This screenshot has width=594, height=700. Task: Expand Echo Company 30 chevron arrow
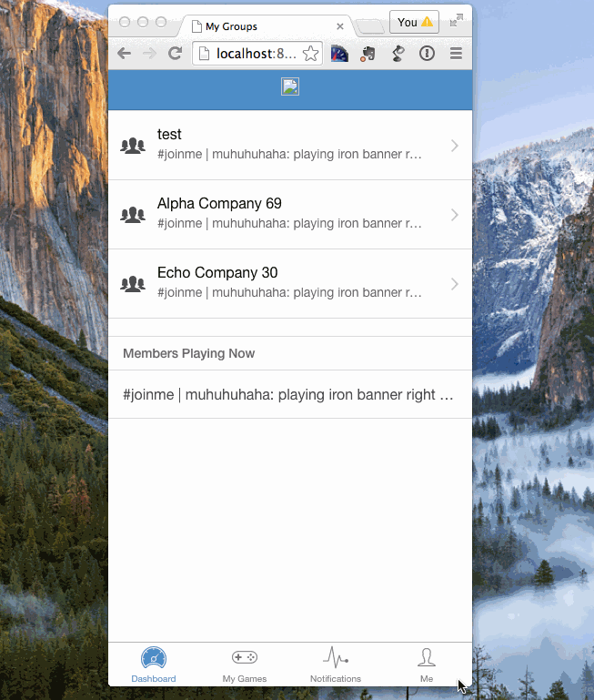pos(455,284)
